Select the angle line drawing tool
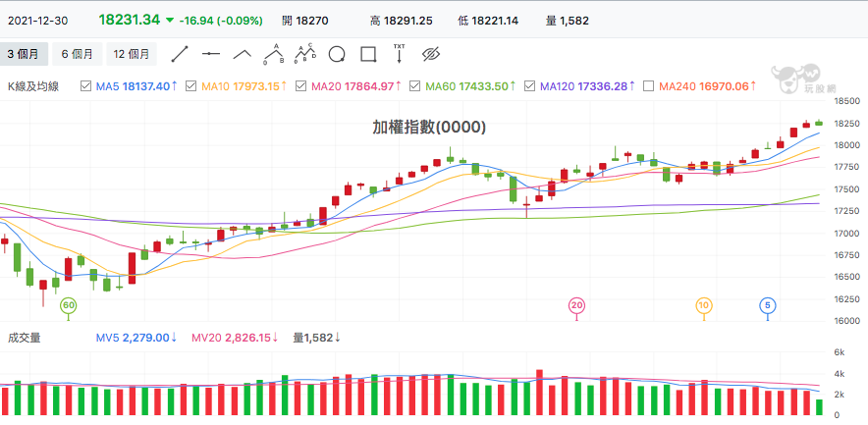 (x=242, y=54)
